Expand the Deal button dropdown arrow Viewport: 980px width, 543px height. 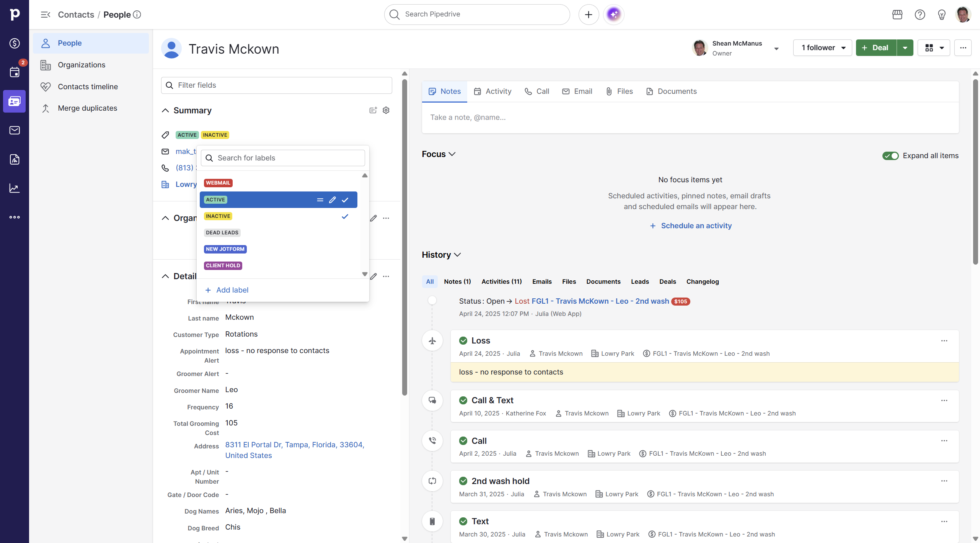click(905, 48)
